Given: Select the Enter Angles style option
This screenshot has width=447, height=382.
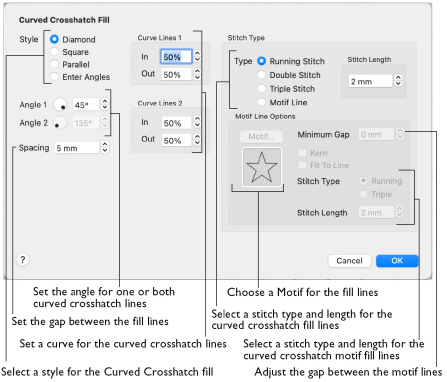Looking at the screenshot, I should [54, 77].
